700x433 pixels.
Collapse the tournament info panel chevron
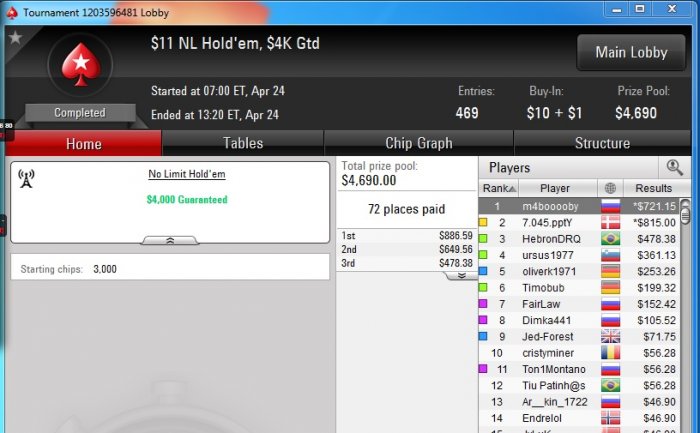[x=170, y=241]
